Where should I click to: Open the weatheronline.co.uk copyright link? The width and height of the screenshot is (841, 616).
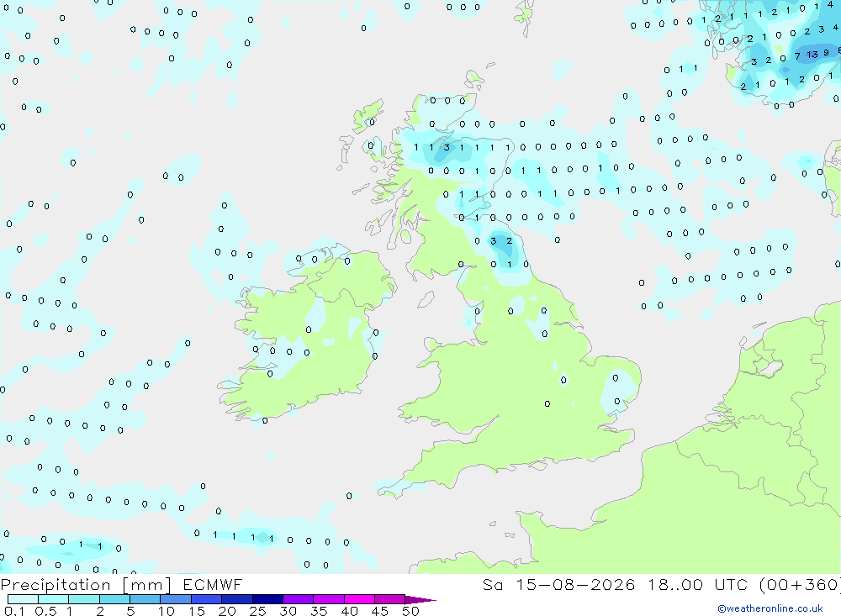coord(770,608)
